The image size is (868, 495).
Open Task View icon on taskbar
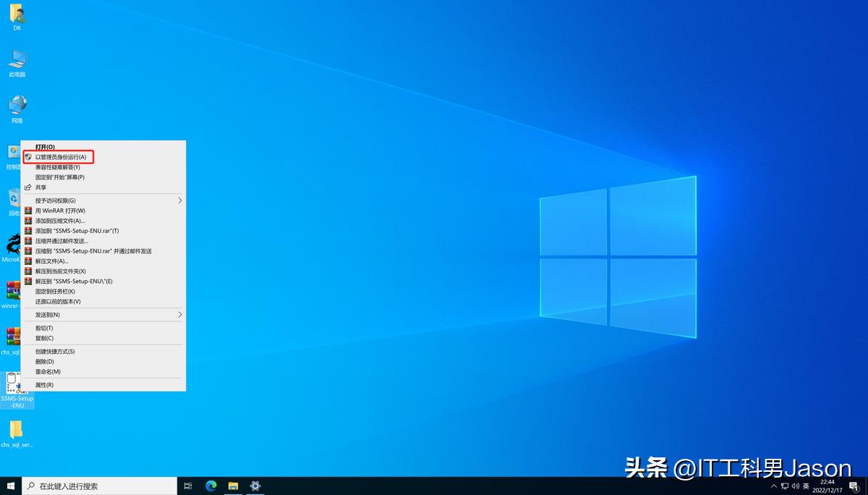pyautogui.click(x=188, y=486)
